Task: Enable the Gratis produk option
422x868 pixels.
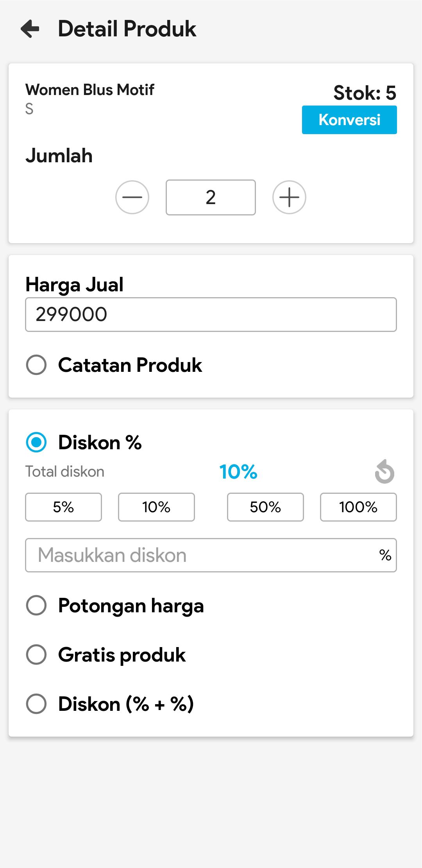Action: [x=36, y=655]
